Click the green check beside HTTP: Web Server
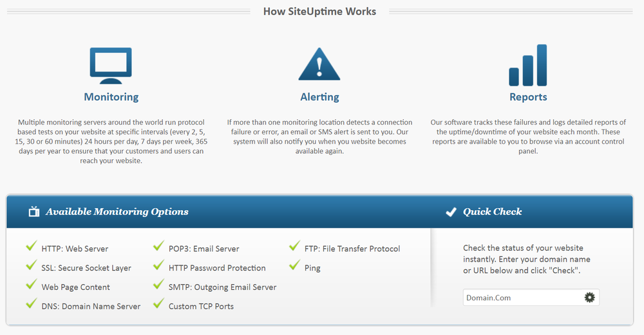644x335 pixels. [x=31, y=246]
